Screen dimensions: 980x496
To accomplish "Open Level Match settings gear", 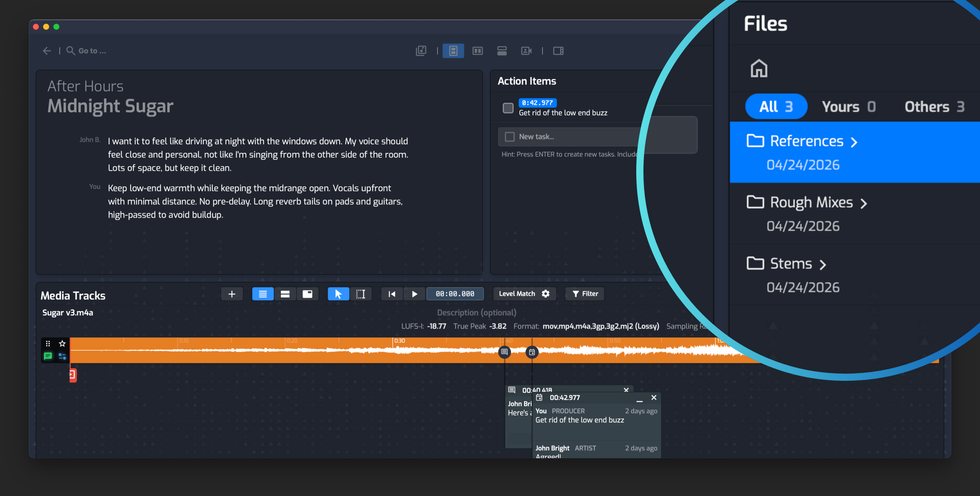I will (x=546, y=294).
